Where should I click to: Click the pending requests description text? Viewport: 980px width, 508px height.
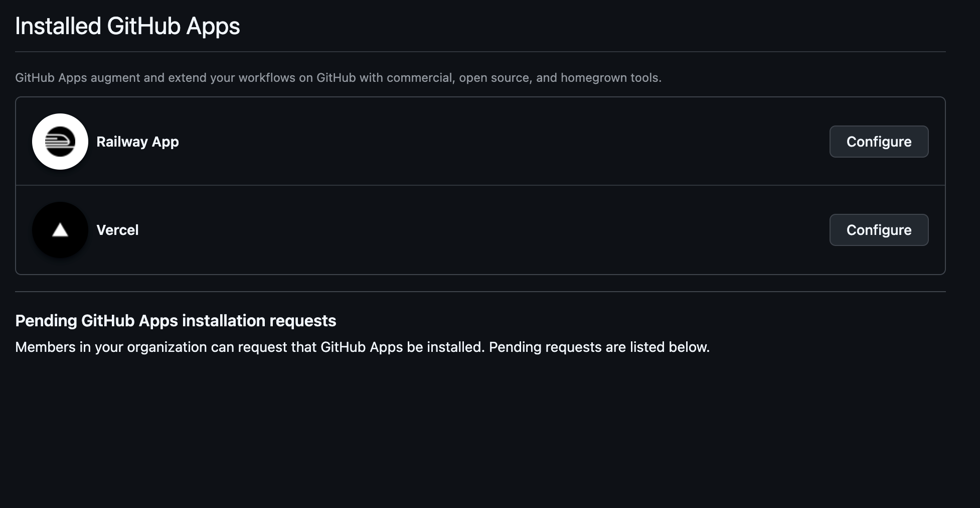(363, 346)
